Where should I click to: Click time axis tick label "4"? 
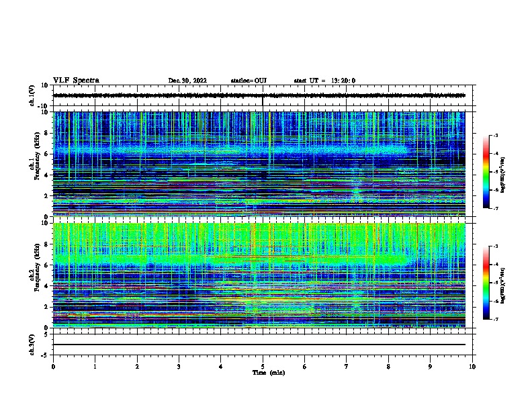pyautogui.click(x=221, y=367)
